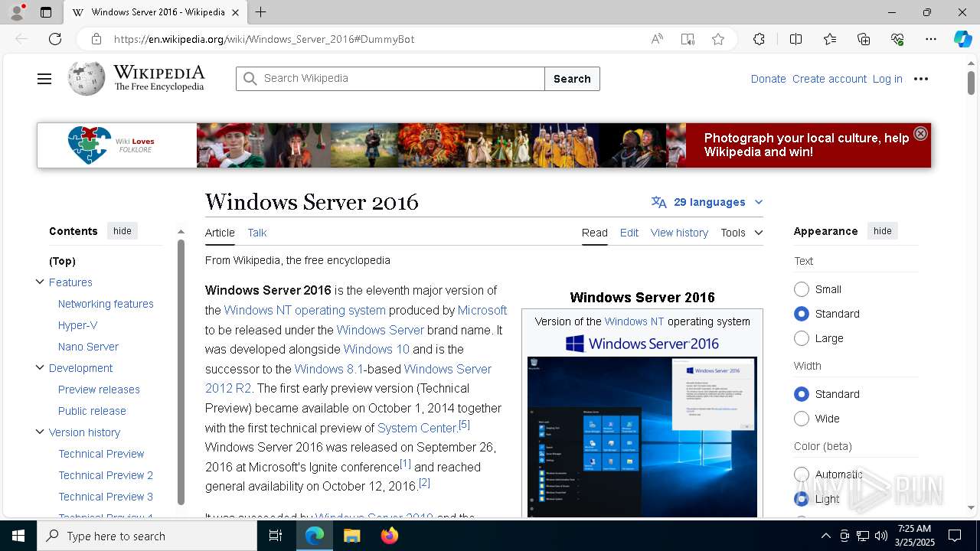Select Small text size

802,289
